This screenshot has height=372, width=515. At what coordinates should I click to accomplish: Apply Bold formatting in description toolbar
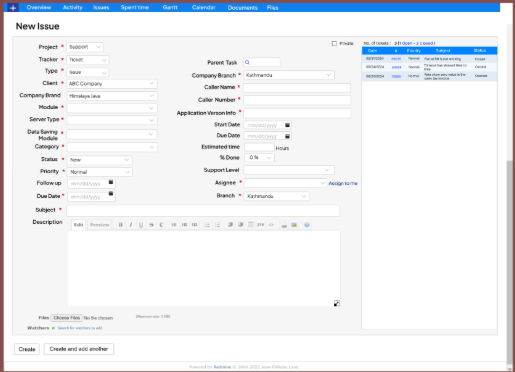tap(121, 225)
